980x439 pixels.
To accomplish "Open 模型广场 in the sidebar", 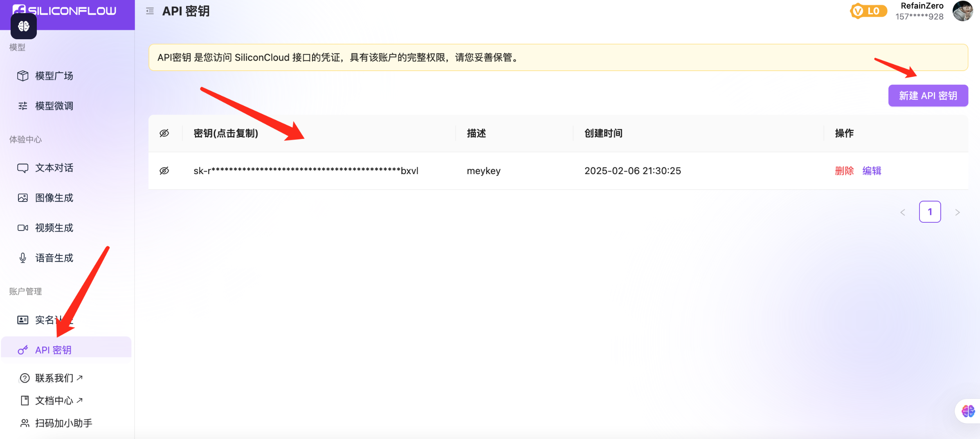I will (x=54, y=76).
